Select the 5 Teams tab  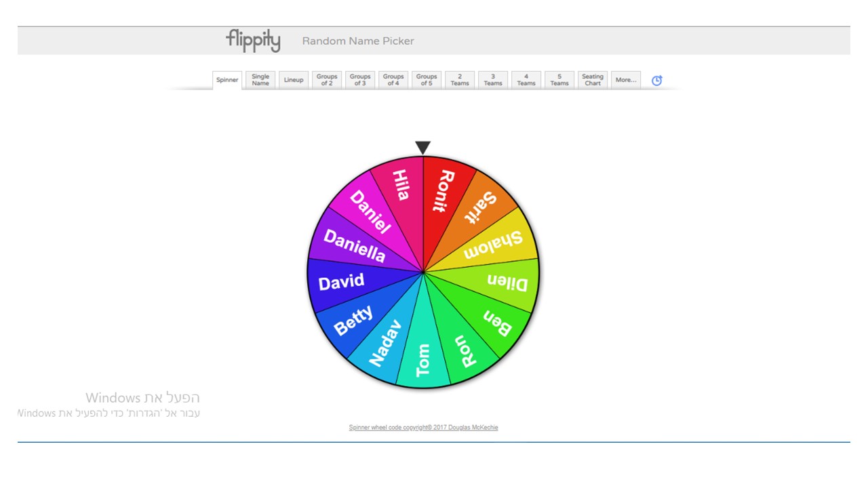pyautogui.click(x=559, y=79)
